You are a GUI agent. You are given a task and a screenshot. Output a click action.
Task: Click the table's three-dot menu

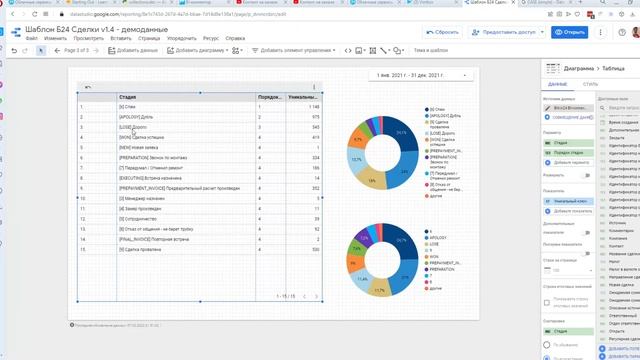pos(314,87)
